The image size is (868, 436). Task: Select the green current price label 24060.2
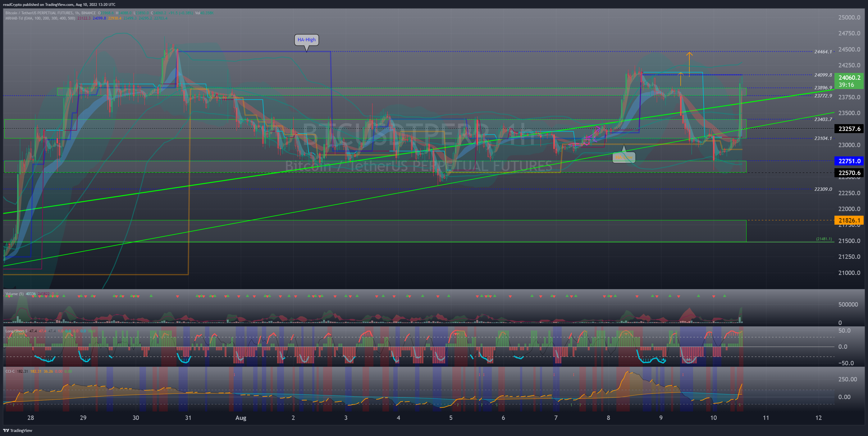pyautogui.click(x=849, y=78)
